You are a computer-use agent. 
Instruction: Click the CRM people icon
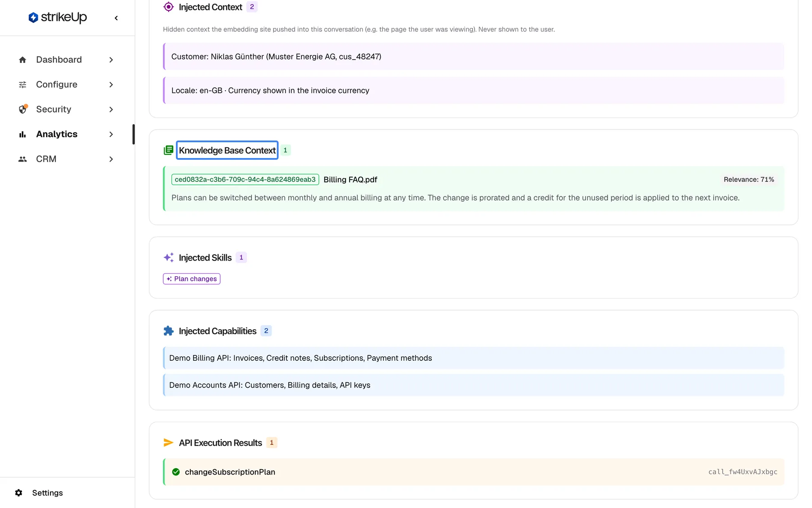pyautogui.click(x=23, y=159)
